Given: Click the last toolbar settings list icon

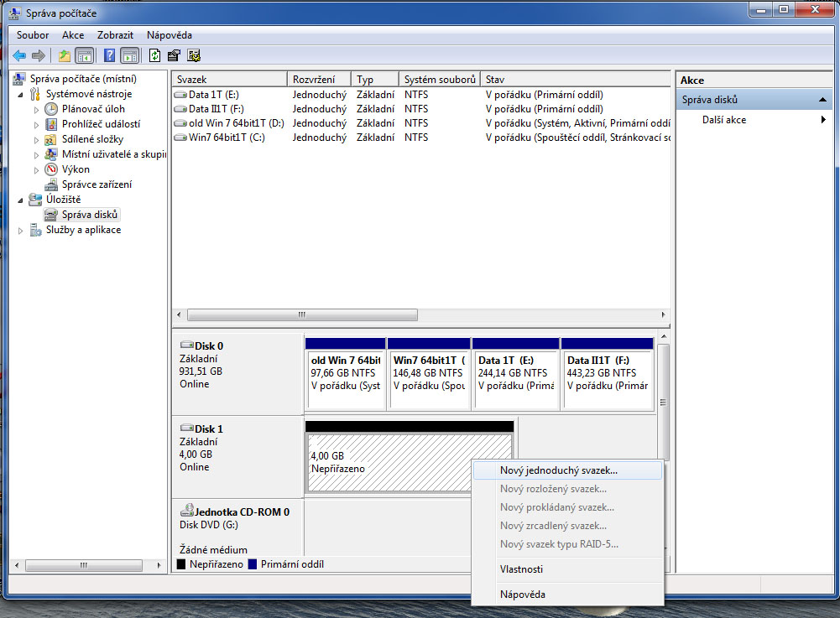Looking at the screenshot, I should click(x=194, y=55).
